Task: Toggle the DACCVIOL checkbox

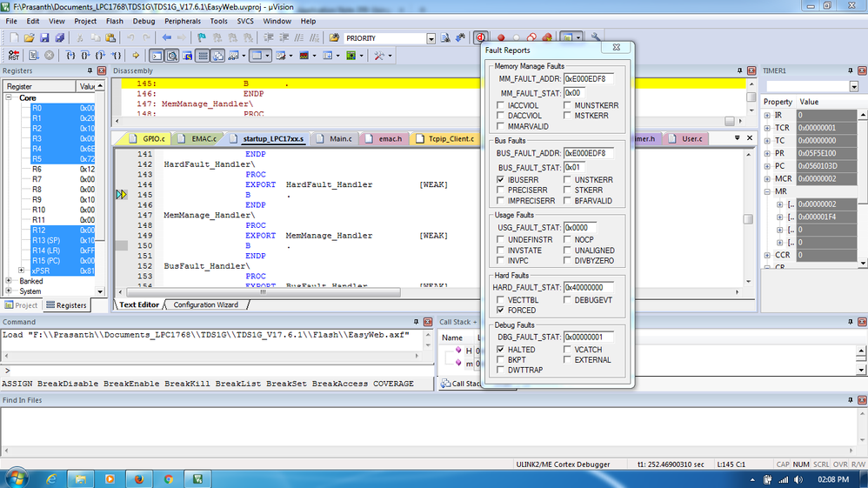Action: coord(500,116)
